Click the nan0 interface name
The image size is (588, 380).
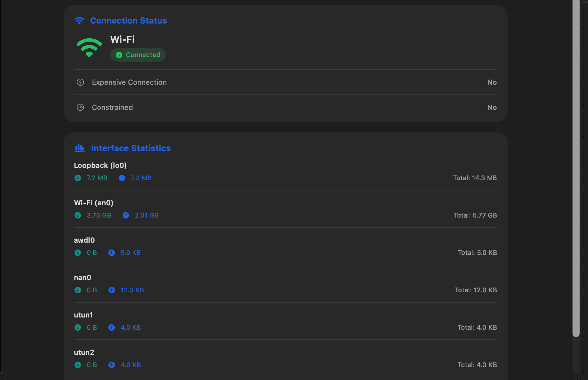pos(83,278)
